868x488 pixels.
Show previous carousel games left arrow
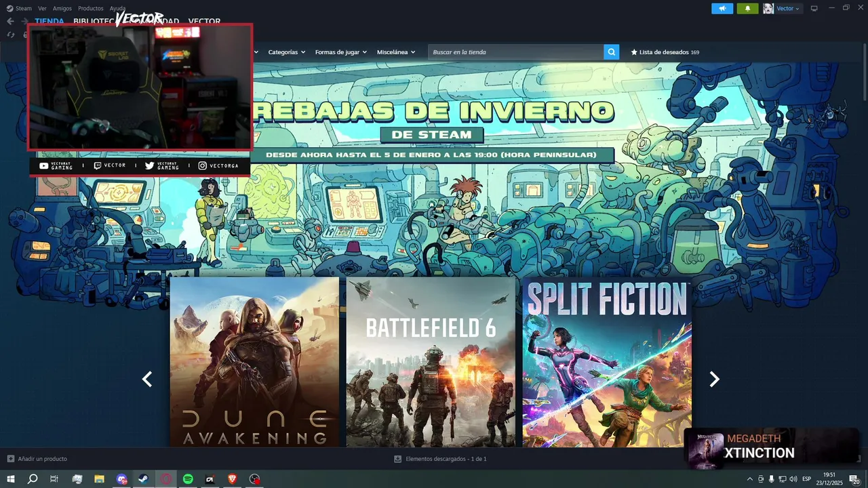tap(147, 380)
